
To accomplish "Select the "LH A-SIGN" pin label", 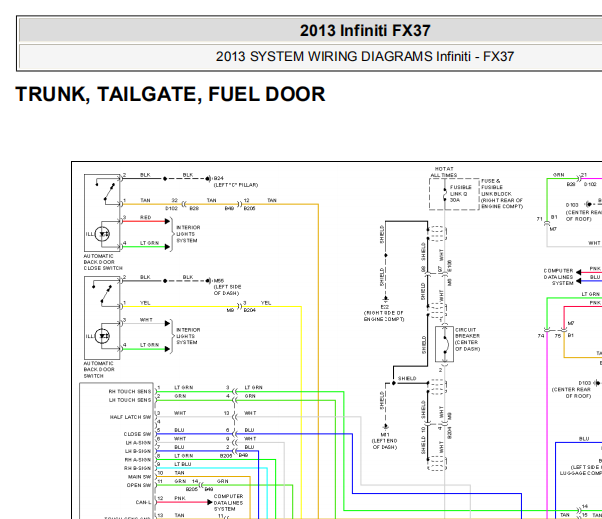I will (138, 443).
